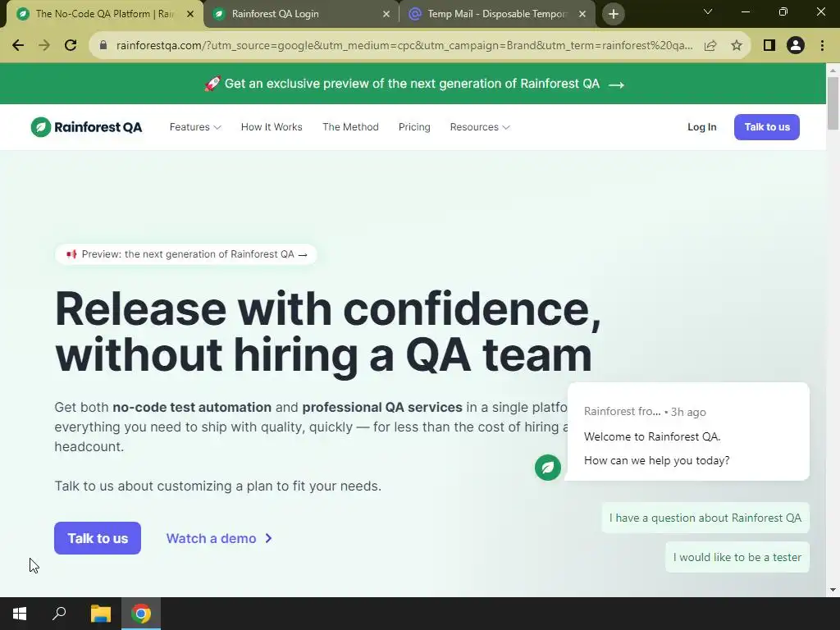Screen dimensions: 840x630
Task: Bookmark this page with the star icon
Action: 737,46
